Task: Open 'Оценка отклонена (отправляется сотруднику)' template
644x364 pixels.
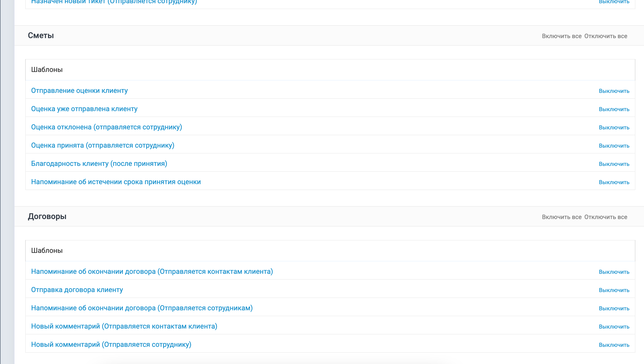Action: coord(107,127)
